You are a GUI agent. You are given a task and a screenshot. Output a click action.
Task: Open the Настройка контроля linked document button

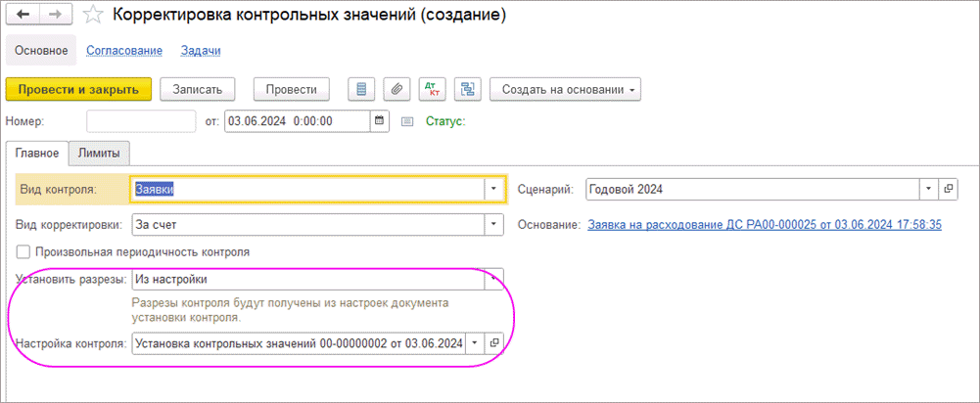pyautogui.click(x=494, y=343)
